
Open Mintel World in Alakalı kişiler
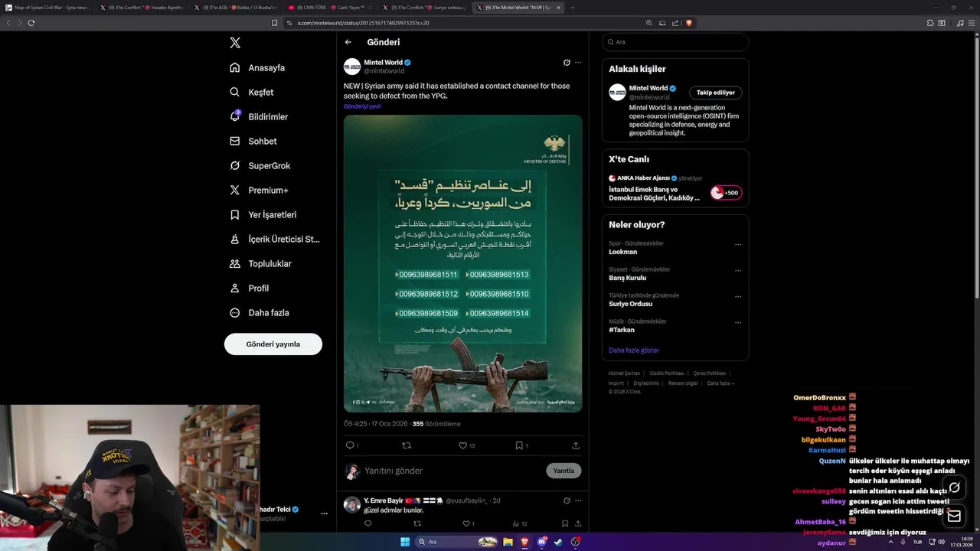(x=648, y=88)
